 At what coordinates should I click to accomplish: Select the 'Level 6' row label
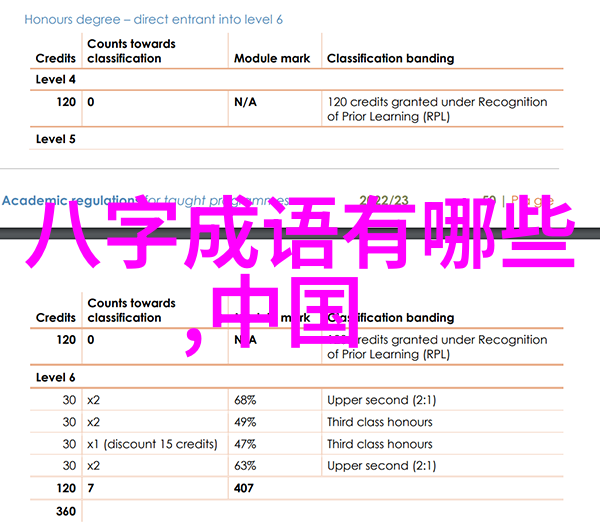(55, 377)
